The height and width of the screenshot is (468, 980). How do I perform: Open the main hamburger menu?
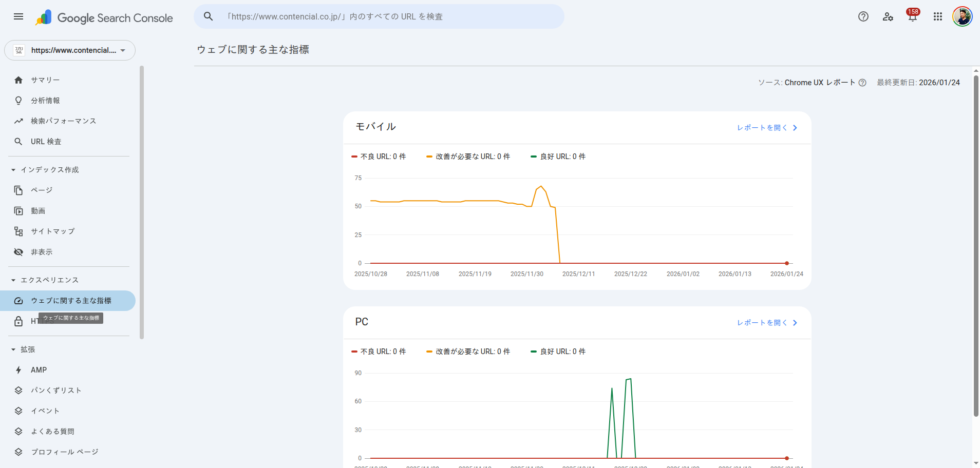tap(18, 16)
